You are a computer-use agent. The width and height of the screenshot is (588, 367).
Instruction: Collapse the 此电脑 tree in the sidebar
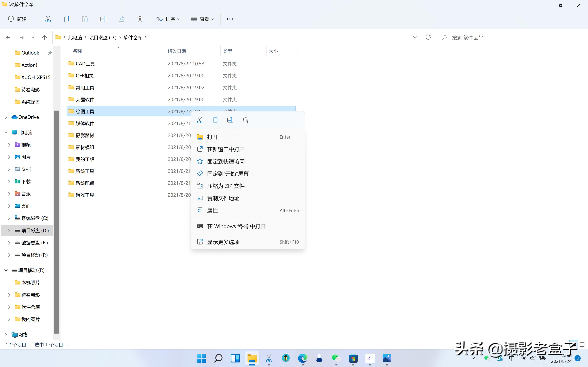click(6, 132)
